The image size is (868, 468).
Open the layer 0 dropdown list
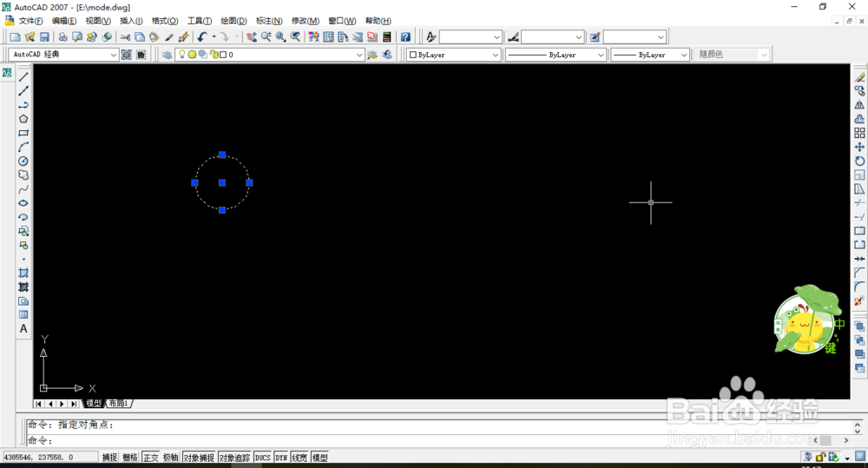359,55
